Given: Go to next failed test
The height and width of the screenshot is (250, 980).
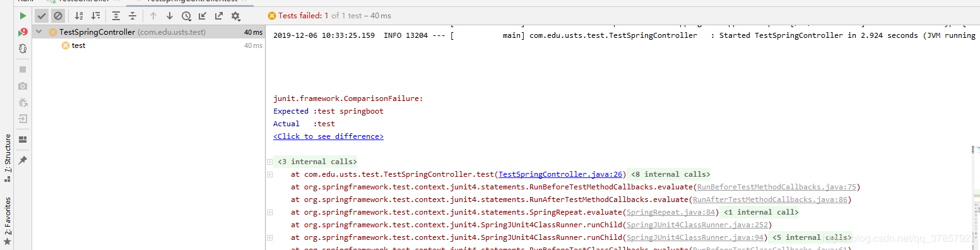Looking at the screenshot, I should (x=169, y=16).
